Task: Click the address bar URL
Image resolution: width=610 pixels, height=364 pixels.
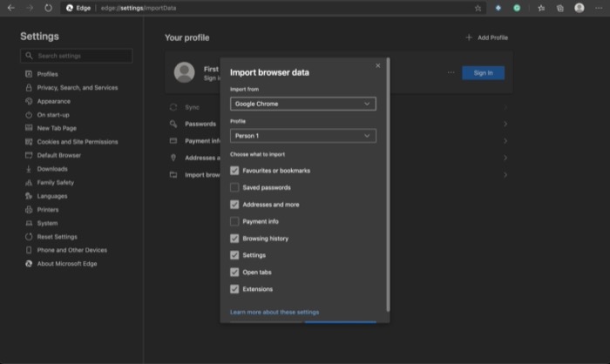Action: click(139, 8)
